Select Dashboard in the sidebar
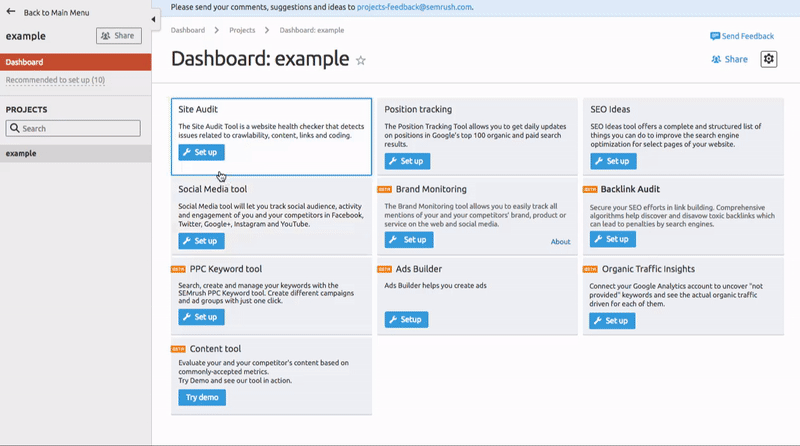This screenshot has width=800, height=446. point(75,62)
